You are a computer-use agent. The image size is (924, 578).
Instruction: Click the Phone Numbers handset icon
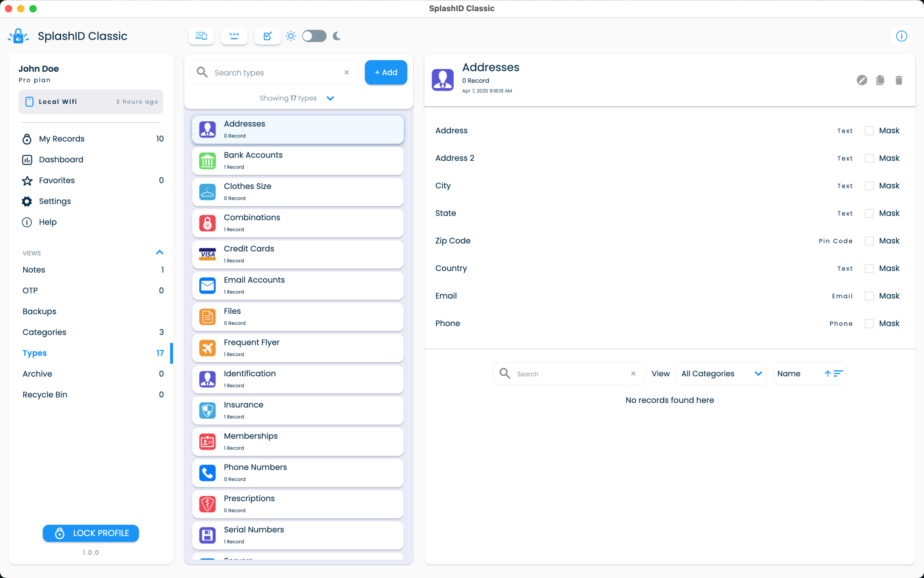207,473
